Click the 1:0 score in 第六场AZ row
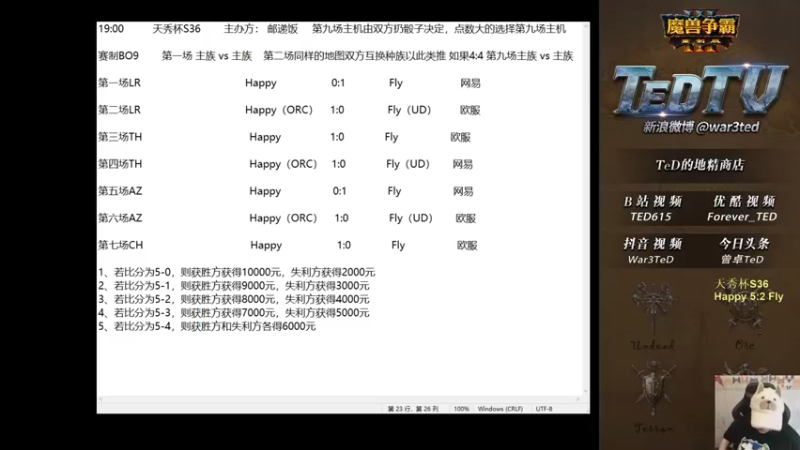800x450 pixels. click(341, 218)
